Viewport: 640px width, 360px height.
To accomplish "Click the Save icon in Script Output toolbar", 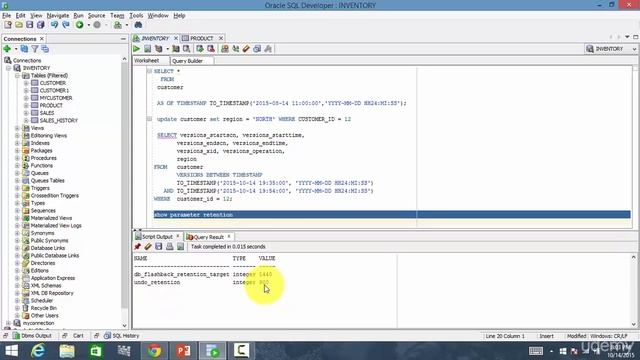I will [x=159, y=247].
